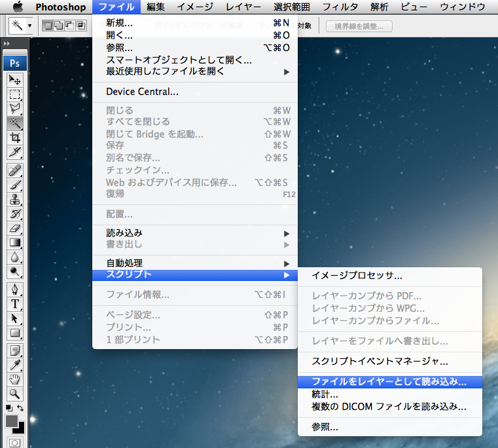The height and width of the screenshot is (448, 498).
Task: Open the 解析 menu
Action: click(x=379, y=7)
